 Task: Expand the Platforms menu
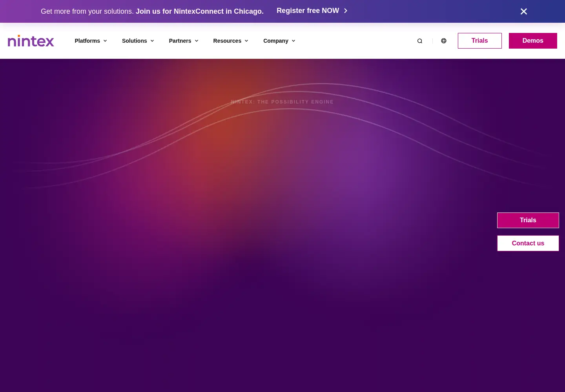coord(91,41)
